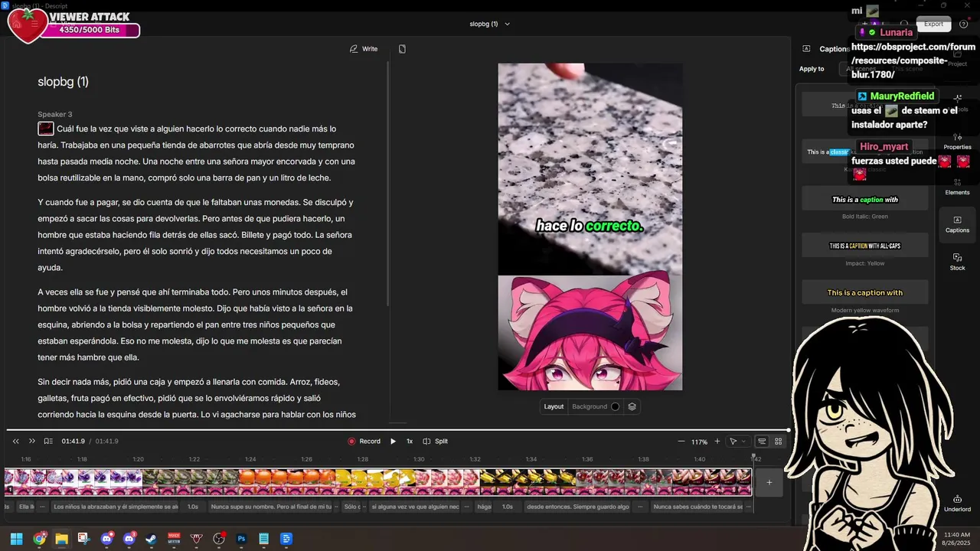Click the caption 'Nunca supe su nombre'
This screenshot has height=551, width=980.
pos(271,507)
